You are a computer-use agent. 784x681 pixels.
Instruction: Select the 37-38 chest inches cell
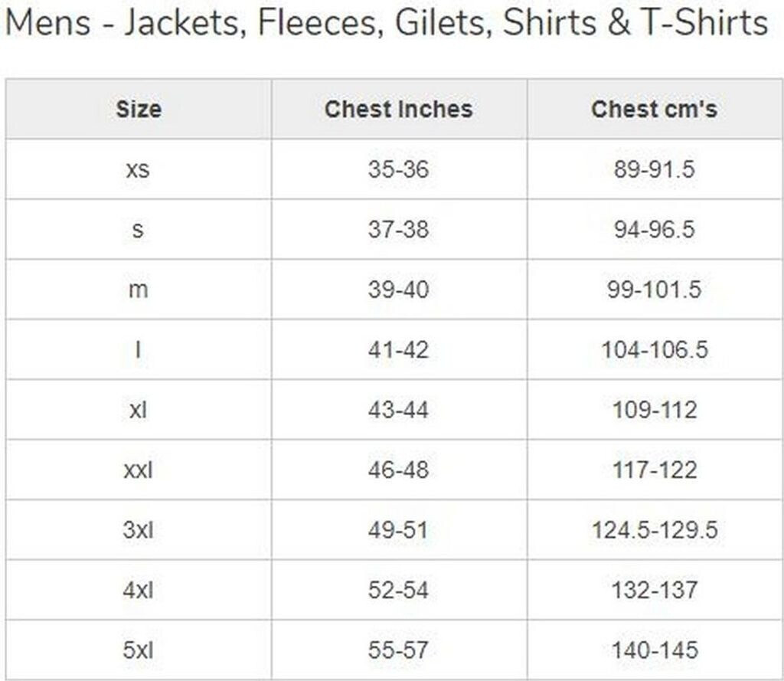(398, 229)
